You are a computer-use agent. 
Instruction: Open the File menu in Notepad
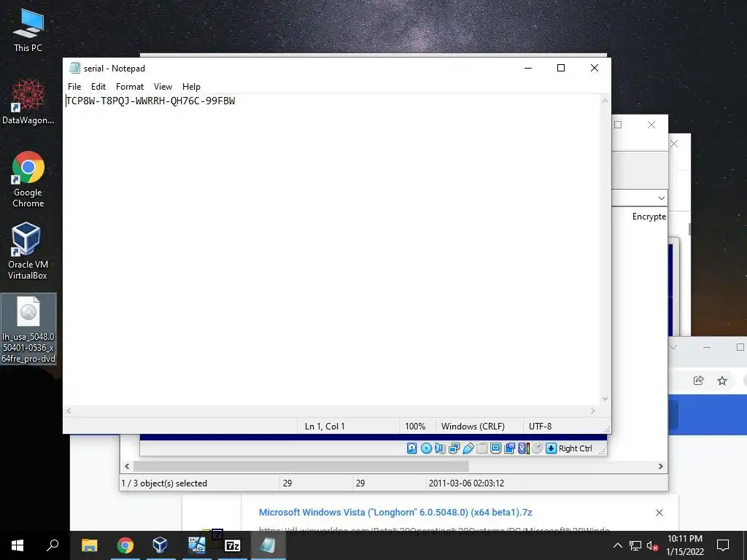(x=74, y=87)
